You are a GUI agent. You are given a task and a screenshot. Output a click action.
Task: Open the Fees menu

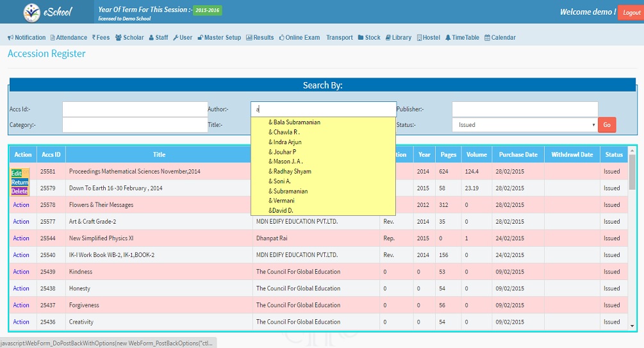point(101,38)
